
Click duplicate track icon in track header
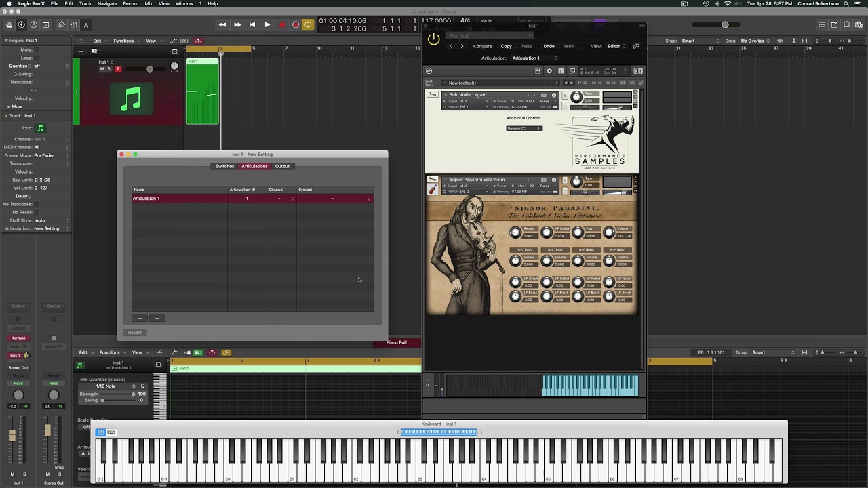point(95,51)
